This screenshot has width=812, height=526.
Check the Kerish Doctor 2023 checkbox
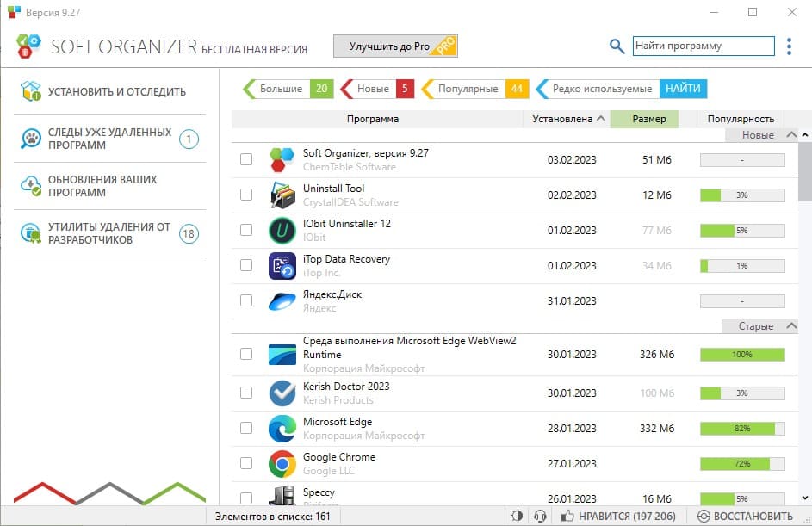[x=246, y=393]
